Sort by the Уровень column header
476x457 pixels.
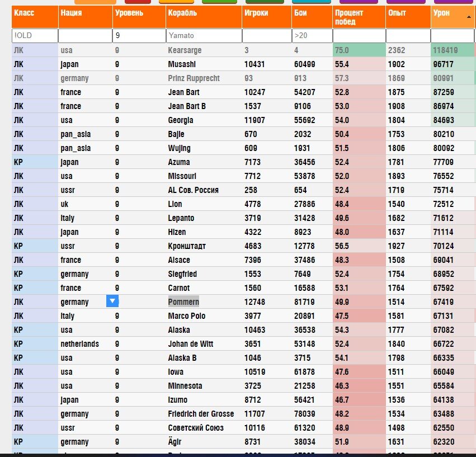139,17
